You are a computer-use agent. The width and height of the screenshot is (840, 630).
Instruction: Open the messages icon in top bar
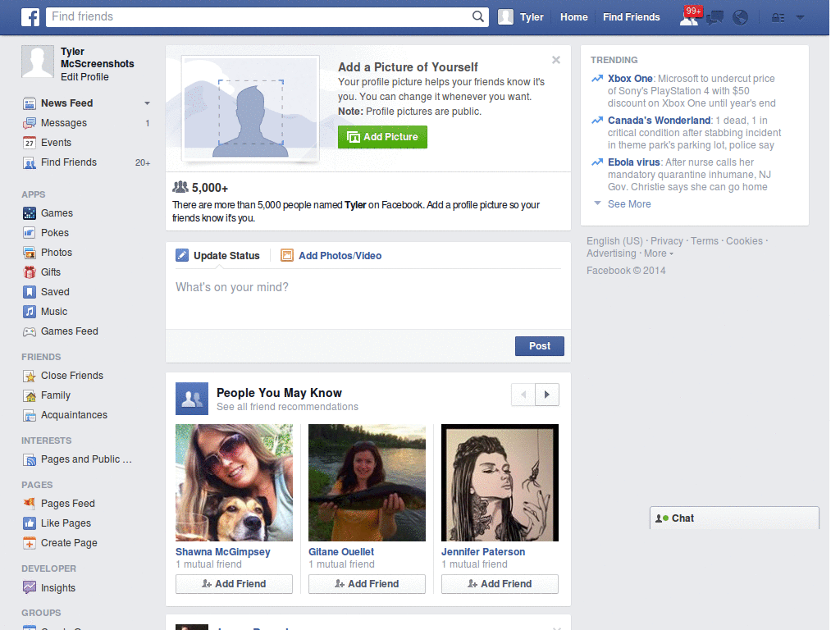click(714, 18)
